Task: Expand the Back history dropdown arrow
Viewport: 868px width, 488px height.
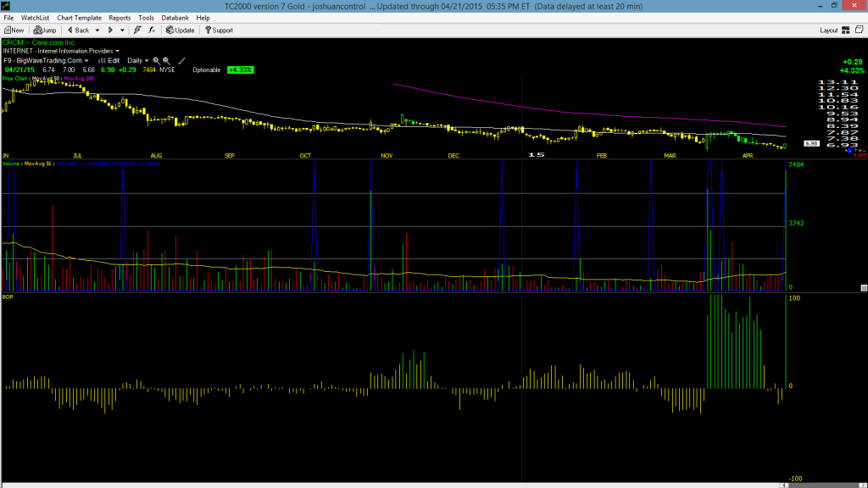Action: click(x=97, y=30)
